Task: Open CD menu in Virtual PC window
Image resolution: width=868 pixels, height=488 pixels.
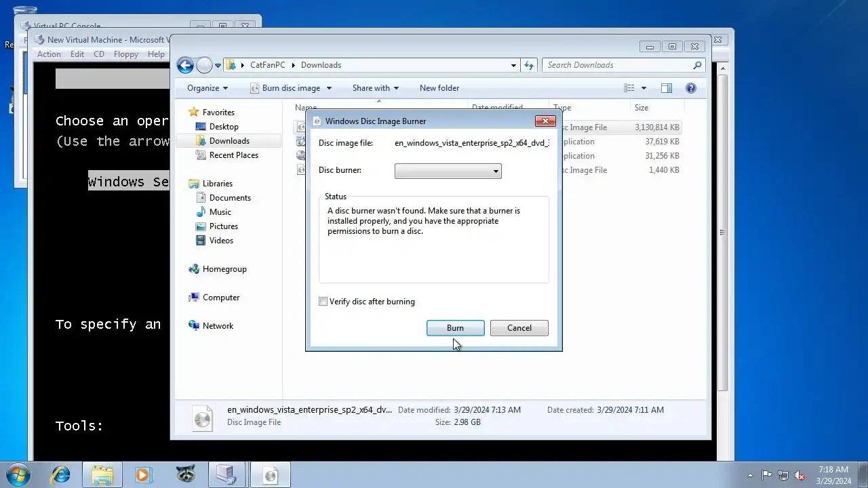Action: [x=99, y=54]
